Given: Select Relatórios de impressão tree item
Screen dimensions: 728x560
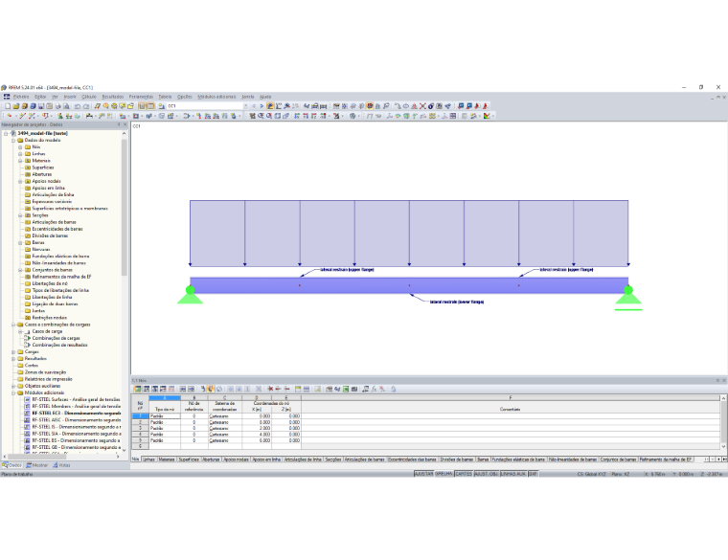Looking at the screenshot, I should click(48, 379).
